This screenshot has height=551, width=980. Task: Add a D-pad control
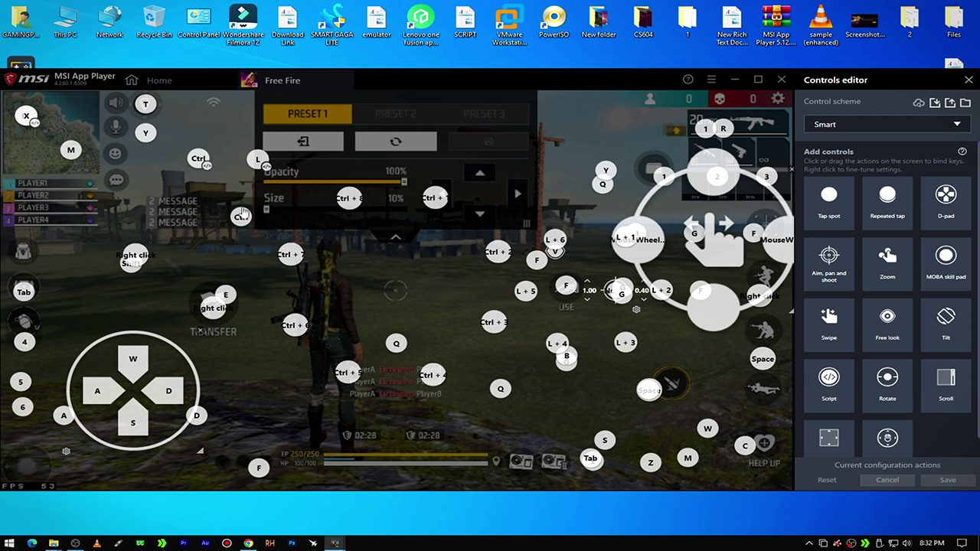point(946,201)
